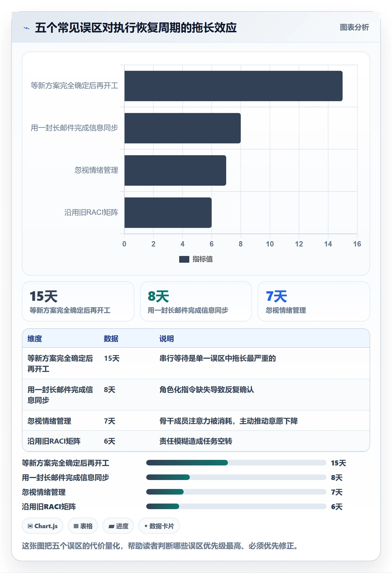Screen dimensions: 392x573
Task: Click progress bar for 忽视情绪管理
Action: (236, 492)
